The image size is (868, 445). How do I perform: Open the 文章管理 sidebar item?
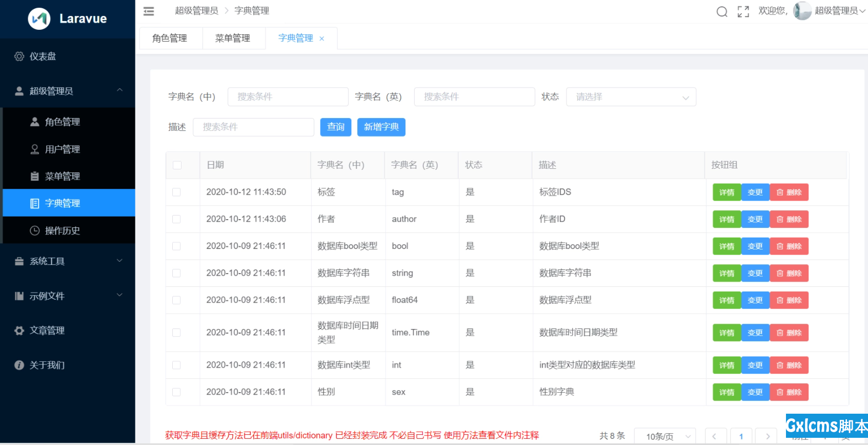(x=68, y=331)
